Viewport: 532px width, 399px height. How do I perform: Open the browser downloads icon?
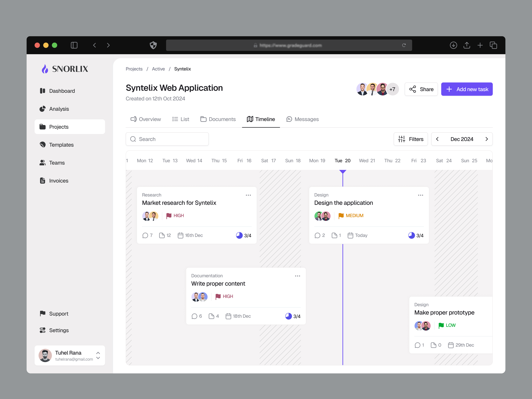tap(453, 45)
